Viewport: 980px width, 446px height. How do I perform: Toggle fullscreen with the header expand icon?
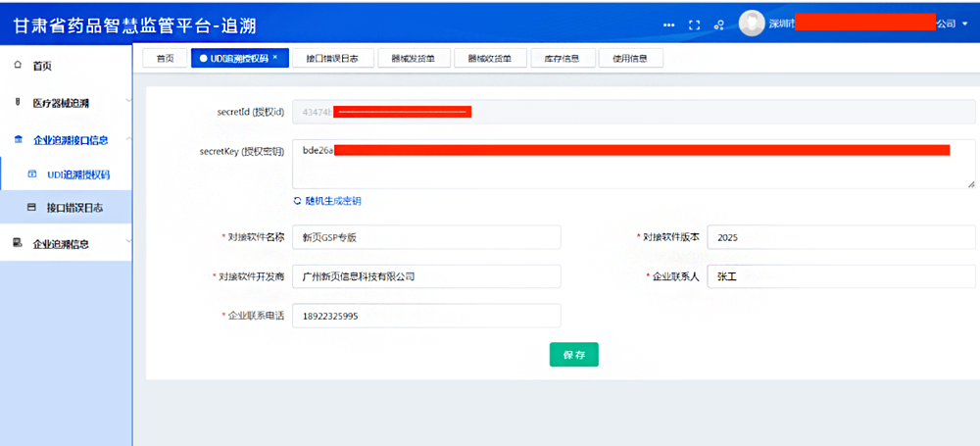695,25
